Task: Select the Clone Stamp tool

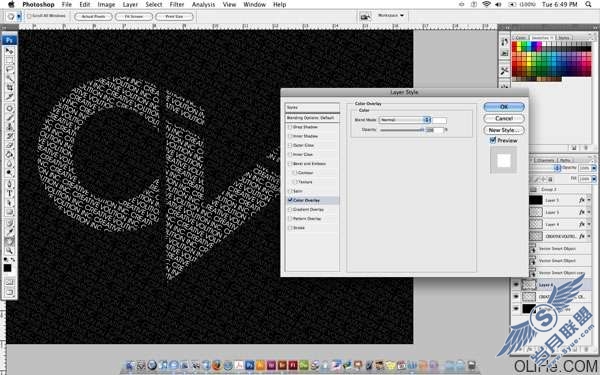Action: click(9, 127)
